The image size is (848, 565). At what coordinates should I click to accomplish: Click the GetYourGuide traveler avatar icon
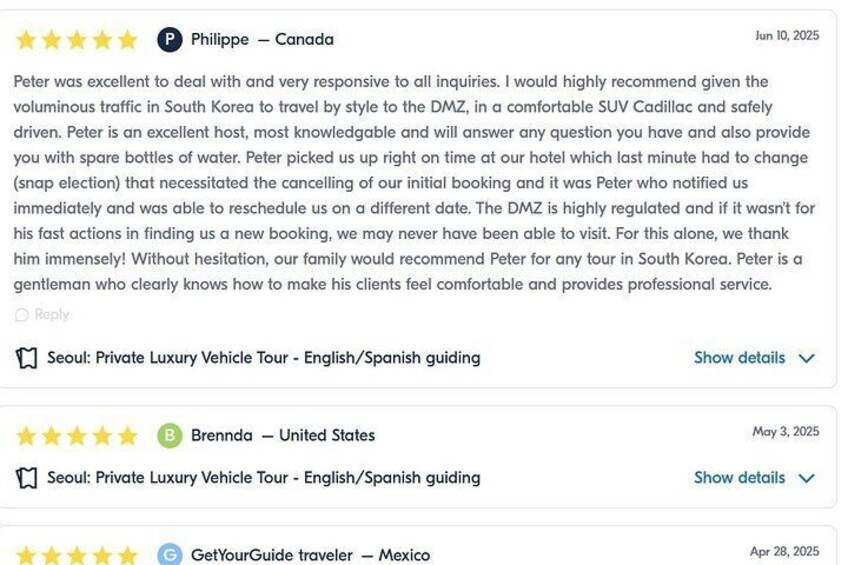[x=170, y=554]
